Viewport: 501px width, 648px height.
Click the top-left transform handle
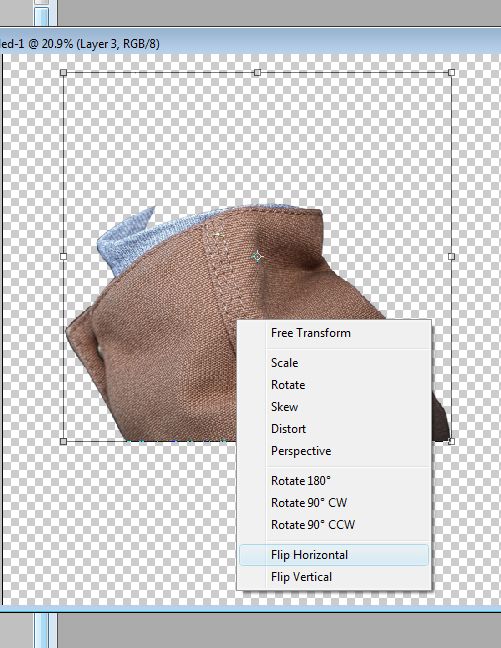click(x=63, y=73)
